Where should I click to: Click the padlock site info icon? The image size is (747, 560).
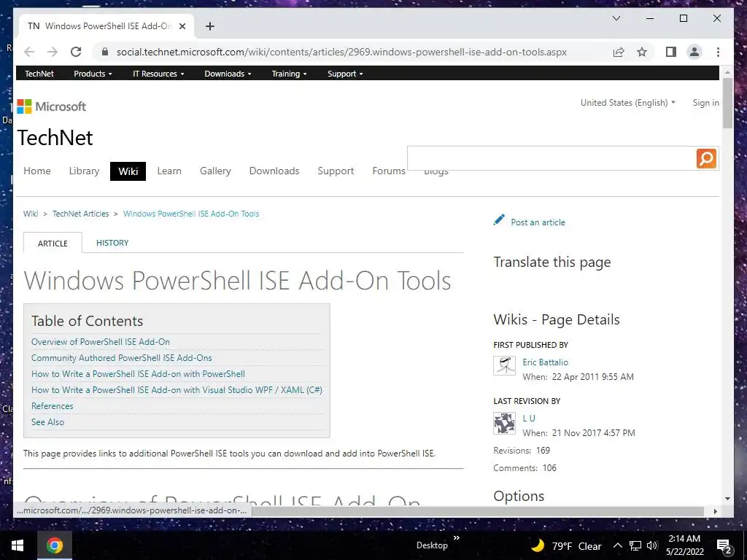105,52
